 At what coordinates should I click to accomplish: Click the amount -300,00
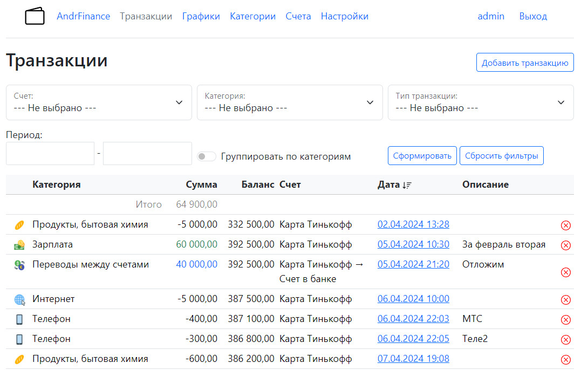(201, 339)
